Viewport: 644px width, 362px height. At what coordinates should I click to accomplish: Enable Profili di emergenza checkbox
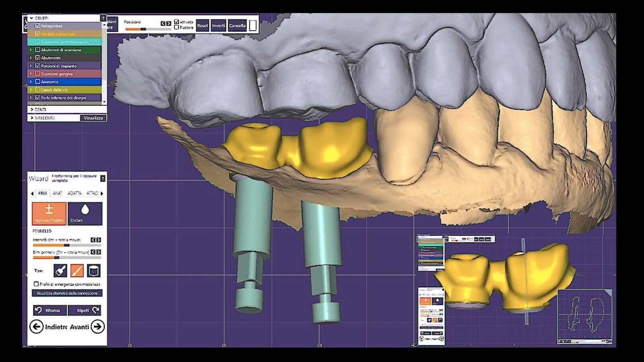coord(36,284)
